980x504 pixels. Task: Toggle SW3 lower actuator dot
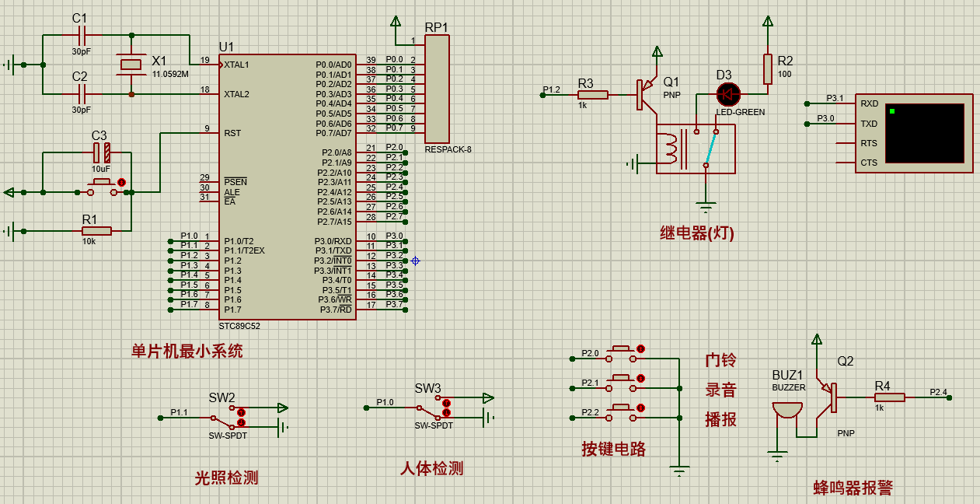(446, 412)
